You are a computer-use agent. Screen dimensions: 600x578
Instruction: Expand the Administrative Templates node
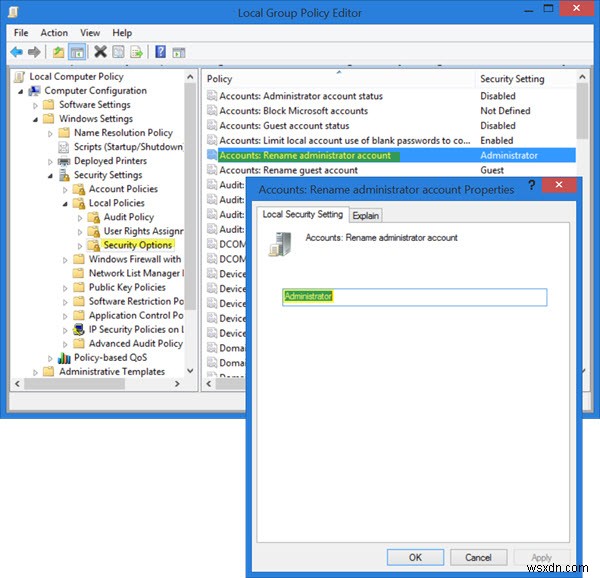click(x=35, y=372)
